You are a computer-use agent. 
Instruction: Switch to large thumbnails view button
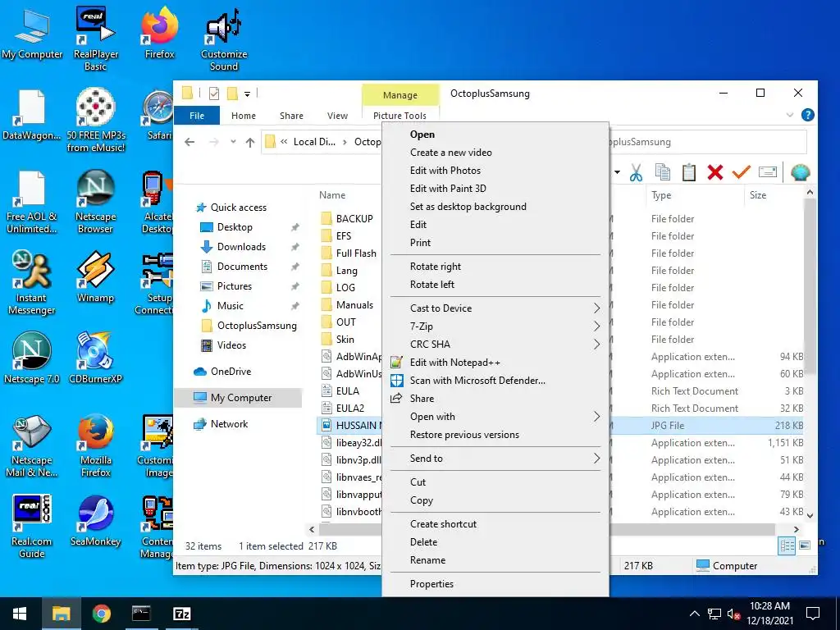click(805, 546)
